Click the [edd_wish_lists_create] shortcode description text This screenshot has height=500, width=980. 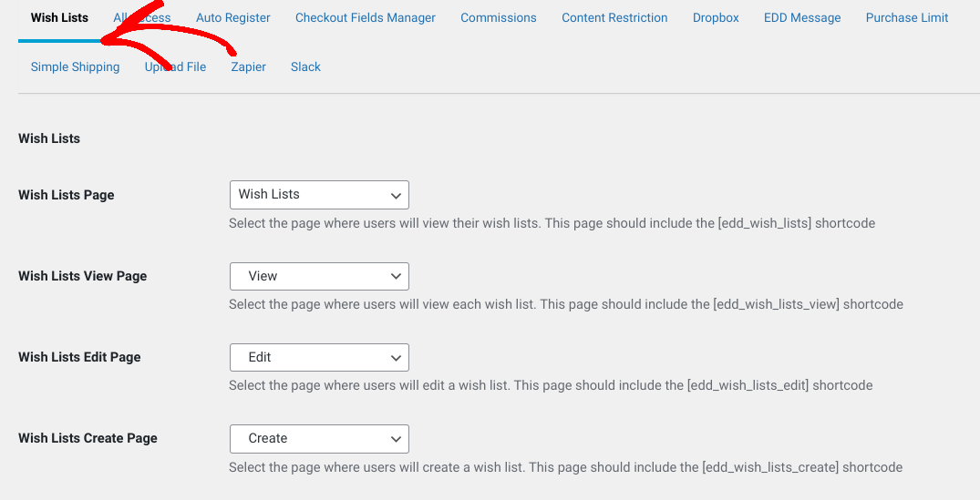point(565,467)
